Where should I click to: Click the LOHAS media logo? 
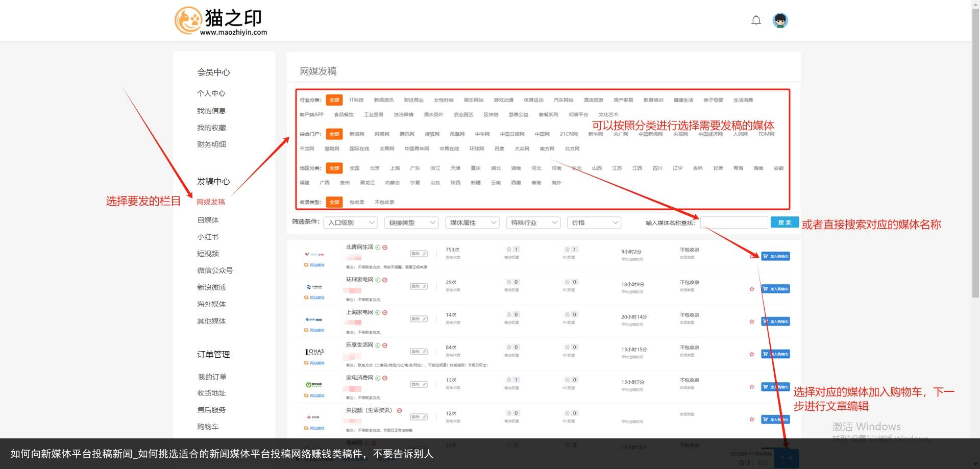click(314, 352)
